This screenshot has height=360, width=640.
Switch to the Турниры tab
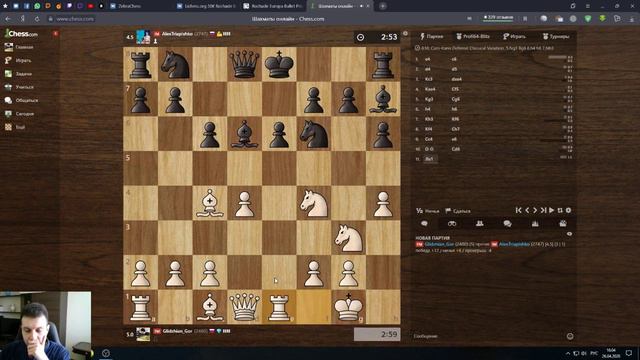[556, 36]
